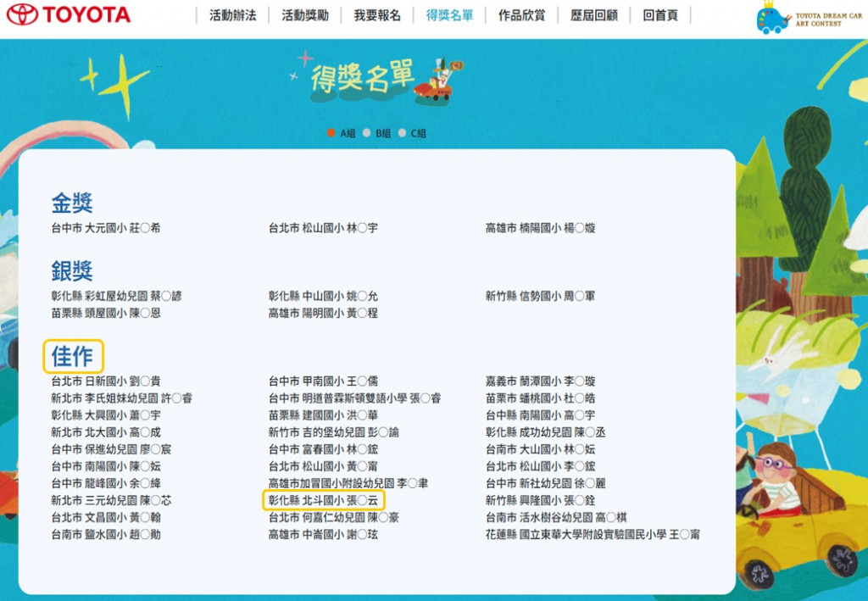
Task: Click the Toyota logo
Action: [x=69, y=14]
